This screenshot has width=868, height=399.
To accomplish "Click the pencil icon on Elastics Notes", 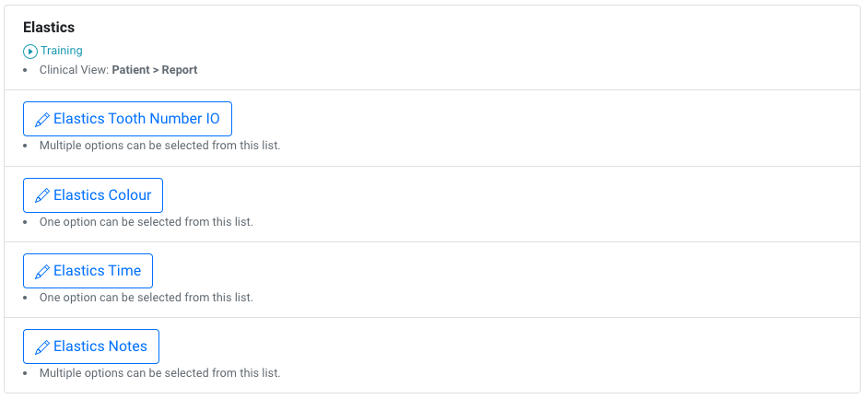I will [42, 347].
